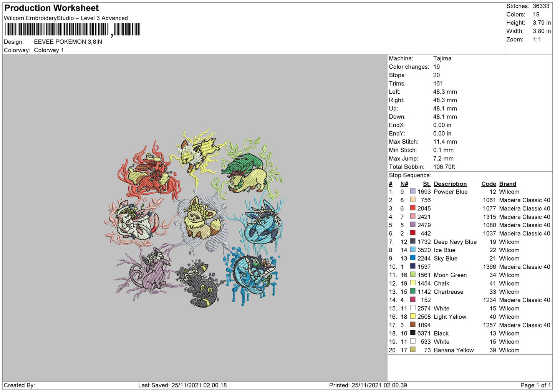
Task: Select the Stitches value 36333
Action: pyautogui.click(x=541, y=6)
